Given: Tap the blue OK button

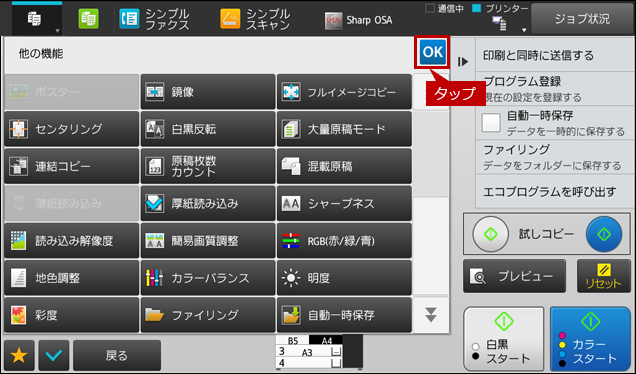Looking at the screenshot, I should pyautogui.click(x=432, y=52).
